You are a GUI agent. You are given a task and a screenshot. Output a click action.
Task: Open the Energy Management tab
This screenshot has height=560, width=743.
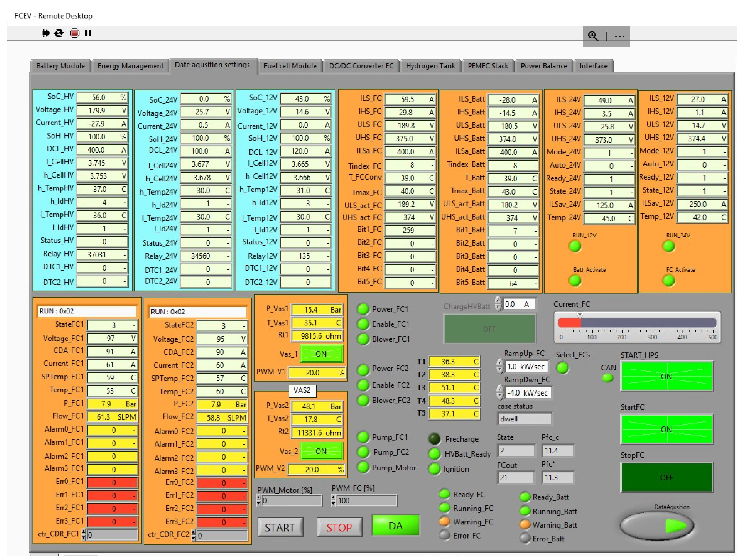pyautogui.click(x=130, y=66)
